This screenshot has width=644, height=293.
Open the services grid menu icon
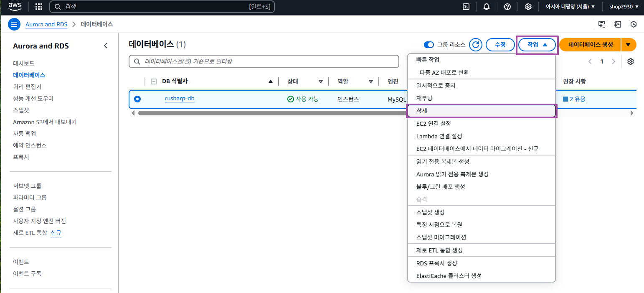point(39,7)
